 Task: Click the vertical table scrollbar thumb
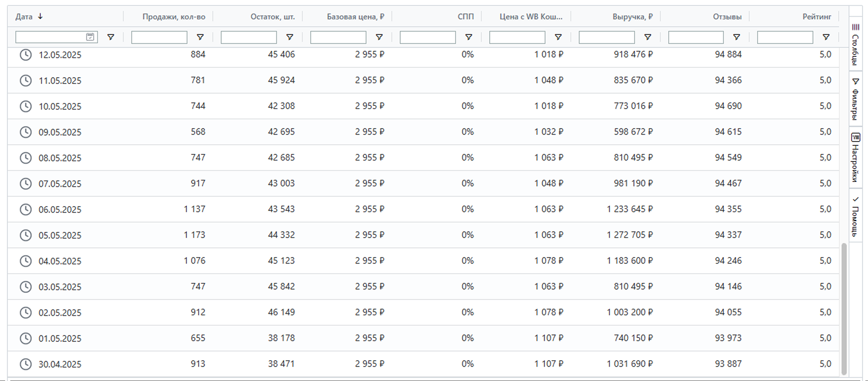[x=844, y=308]
